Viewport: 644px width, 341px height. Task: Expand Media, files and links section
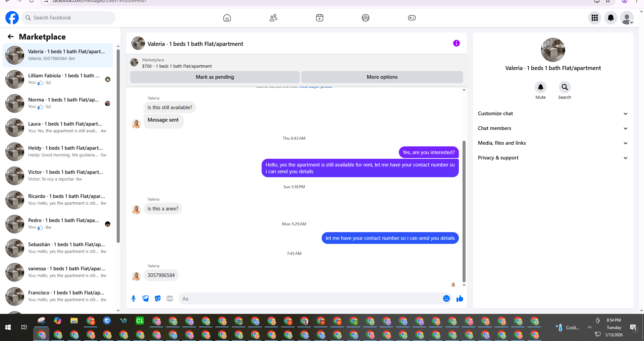coord(553,143)
